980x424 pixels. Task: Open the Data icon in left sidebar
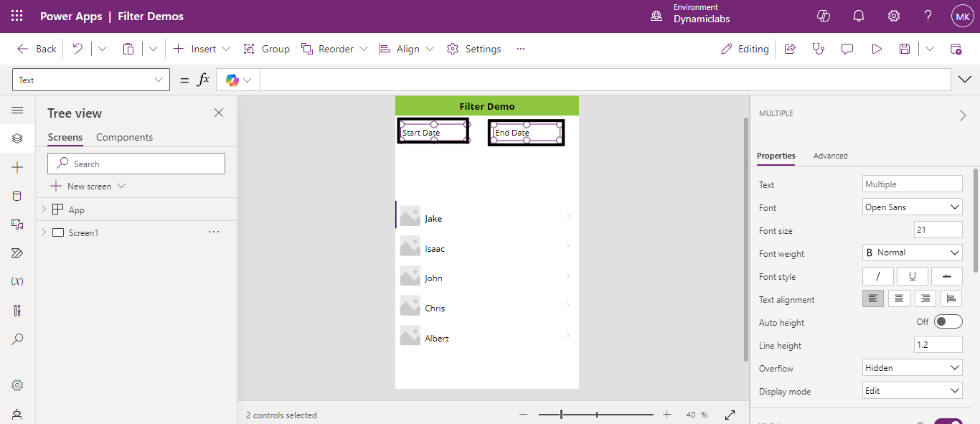pos(17,196)
